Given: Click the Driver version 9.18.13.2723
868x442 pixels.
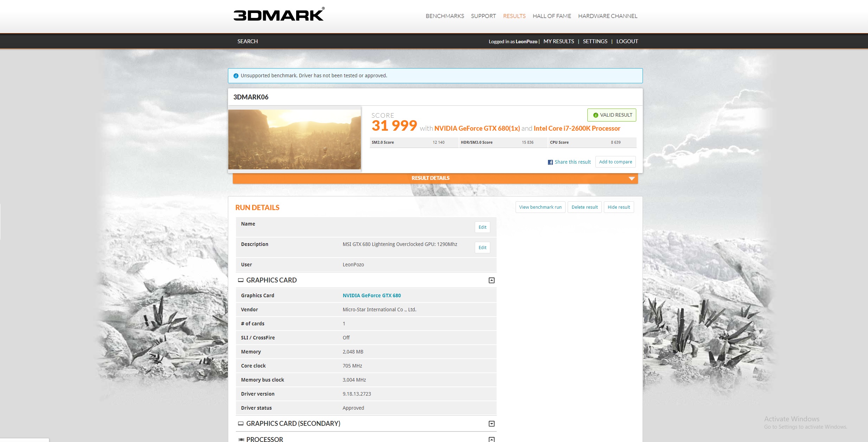Looking at the screenshot, I should pyautogui.click(x=357, y=394).
